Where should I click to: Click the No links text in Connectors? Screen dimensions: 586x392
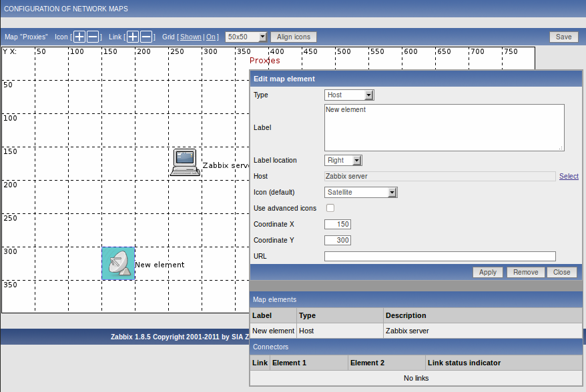[416, 378]
